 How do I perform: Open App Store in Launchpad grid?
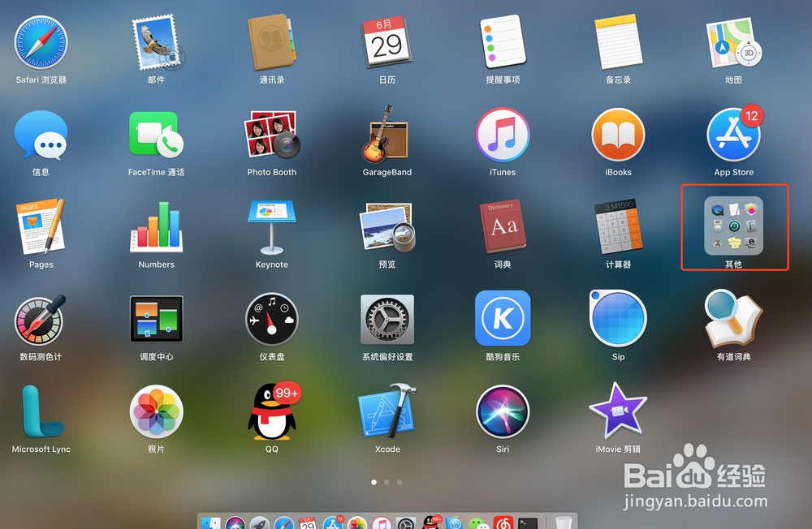(x=734, y=135)
